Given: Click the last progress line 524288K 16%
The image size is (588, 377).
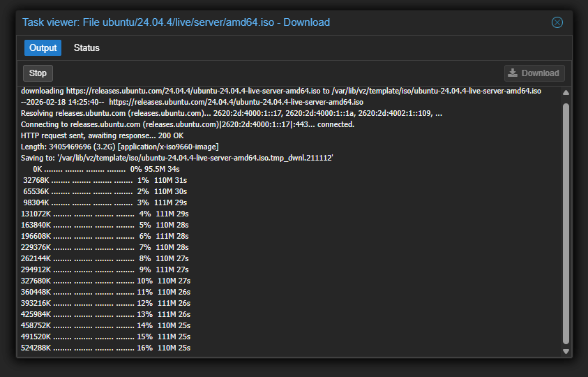Looking at the screenshot, I should click(105, 348).
